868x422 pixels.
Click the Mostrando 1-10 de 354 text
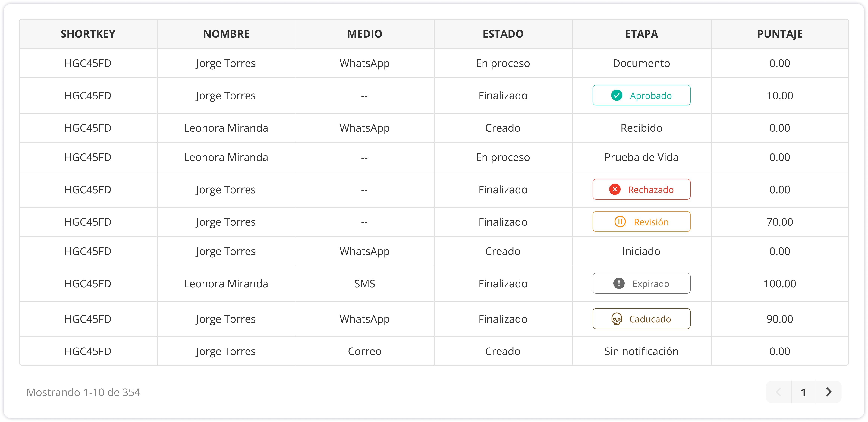tap(83, 392)
